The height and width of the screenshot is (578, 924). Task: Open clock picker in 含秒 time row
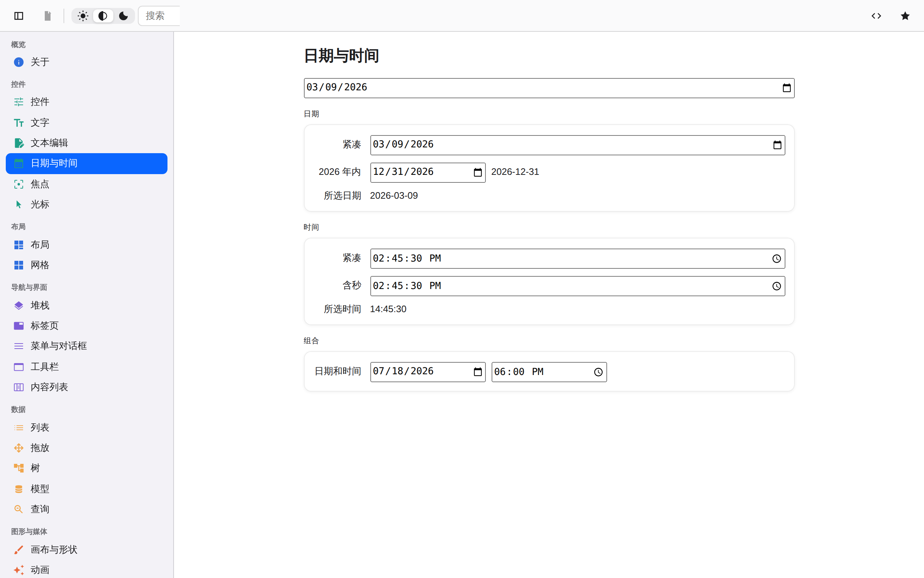click(776, 286)
